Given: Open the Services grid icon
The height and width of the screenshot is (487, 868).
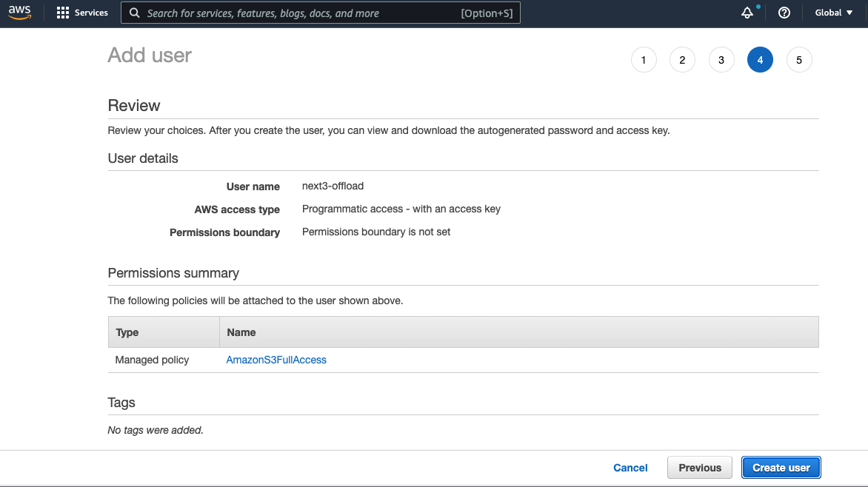Looking at the screenshot, I should pyautogui.click(x=63, y=12).
